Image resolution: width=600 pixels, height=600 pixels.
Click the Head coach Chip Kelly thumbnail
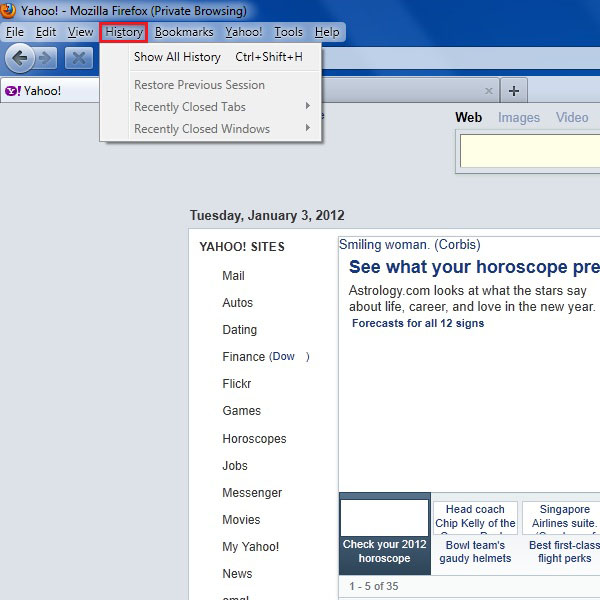pyautogui.click(x=475, y=518)
